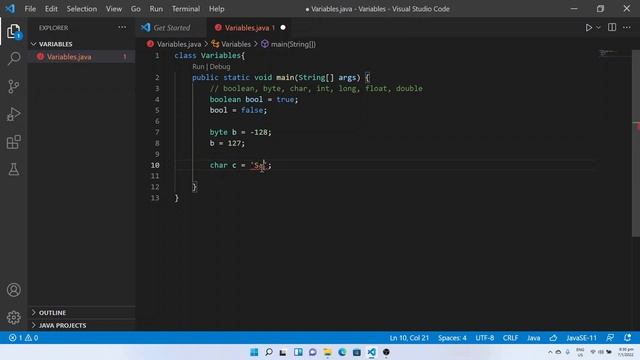Image resolution: width=640 pixels, height=360 pixels.
Task: Open Source Control view
Action: click(13, 87)
